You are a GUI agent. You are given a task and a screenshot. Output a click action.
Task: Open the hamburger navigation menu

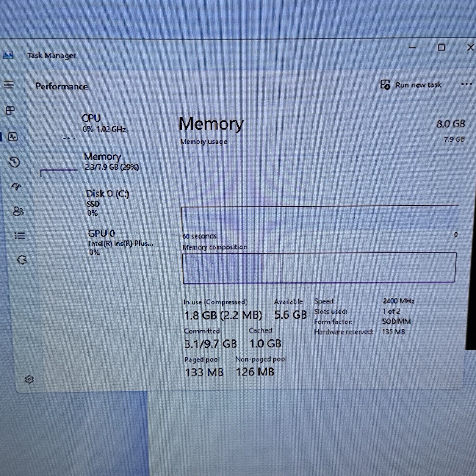click(x=9, y=85)
